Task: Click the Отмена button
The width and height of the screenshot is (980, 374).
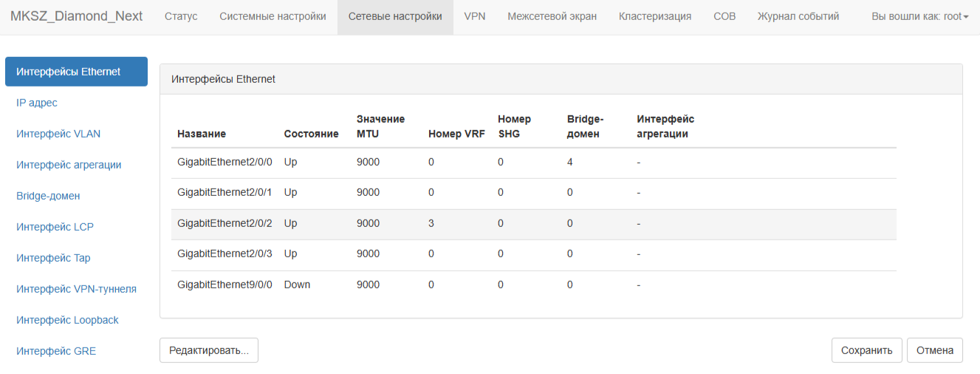Action: pos(935,350)
